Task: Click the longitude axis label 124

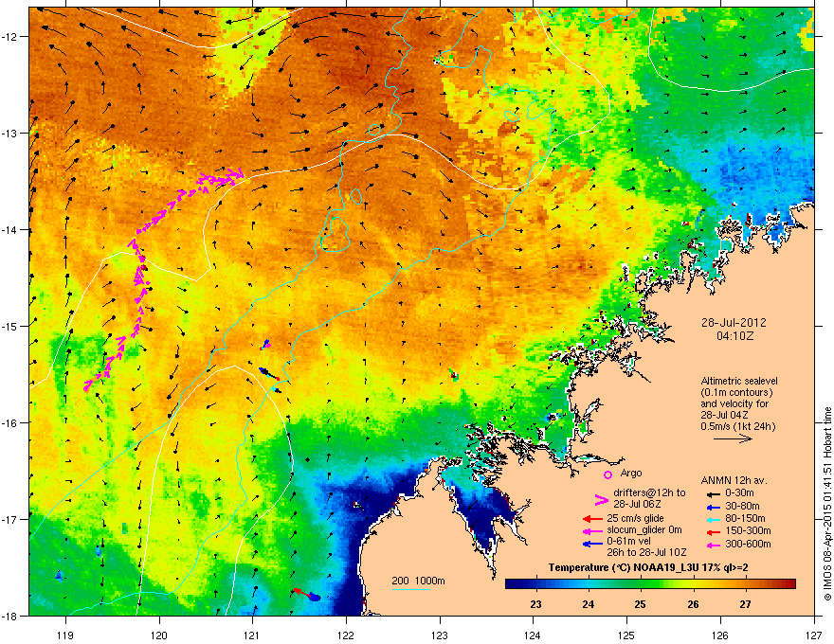Action: click(533, 635)
